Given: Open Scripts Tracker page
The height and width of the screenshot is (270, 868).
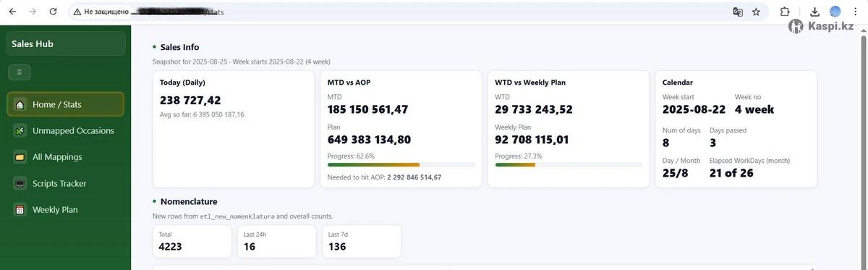Looking at the screenshot, I should 65,184.
